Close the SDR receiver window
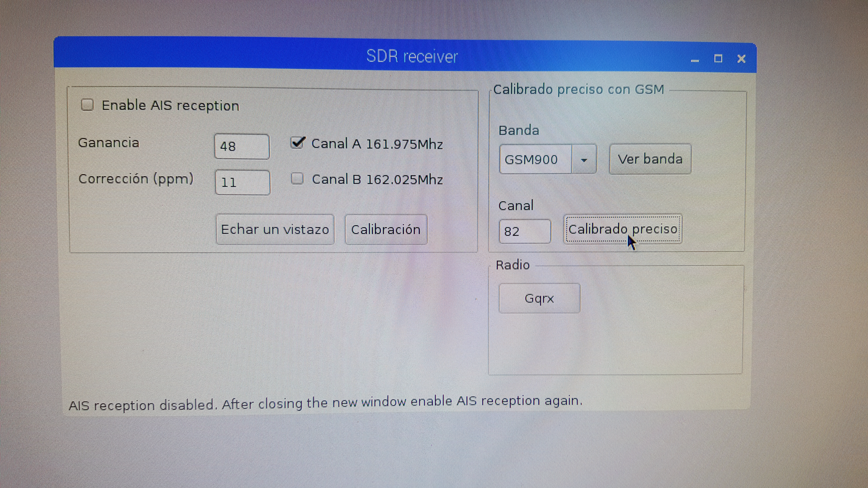 point(741,59)
